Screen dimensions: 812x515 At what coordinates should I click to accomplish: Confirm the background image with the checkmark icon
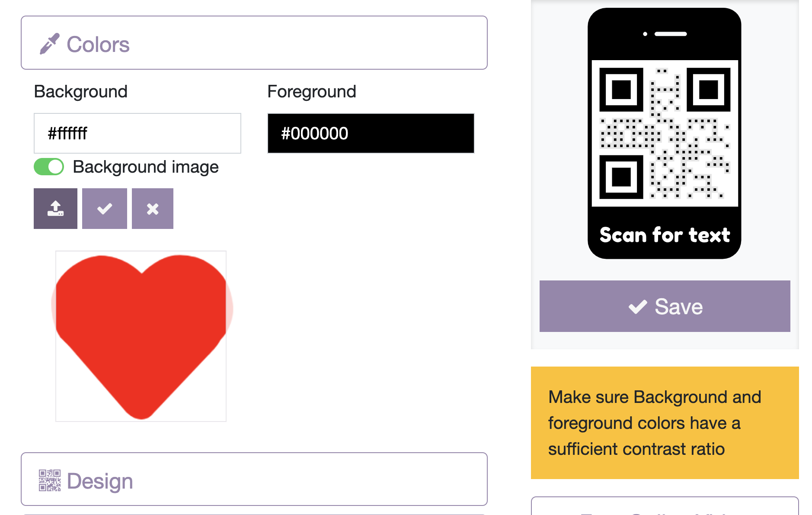tap(104, 209)
